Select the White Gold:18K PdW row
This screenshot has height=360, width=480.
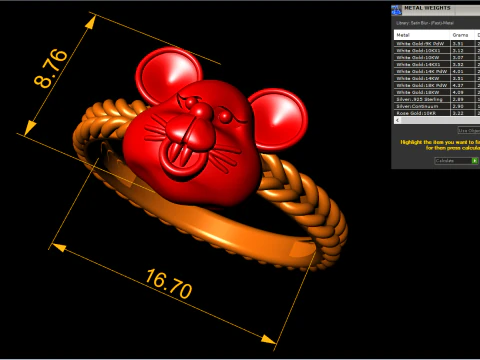point(437,85)
